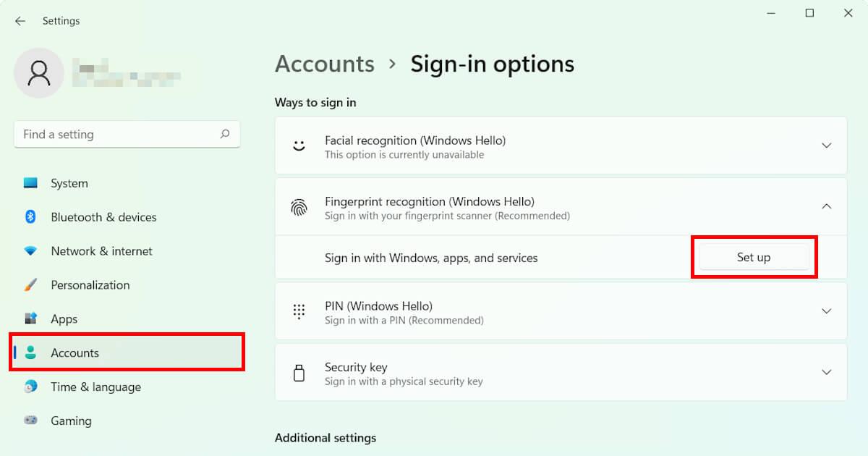Open the Accounts breadcrumb link

324,64
